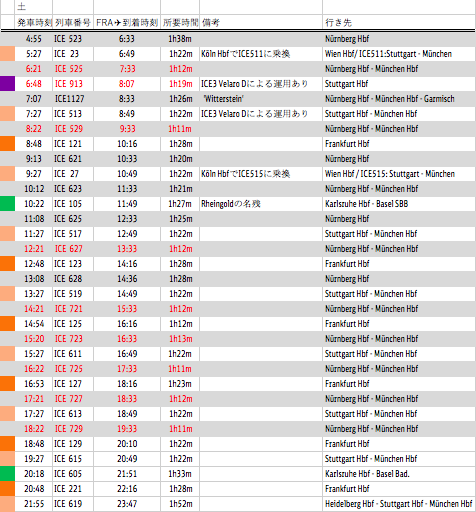This screenshot has width=476, height=512.
Task: Click train number ICE 523
Action: click(68, 39)
